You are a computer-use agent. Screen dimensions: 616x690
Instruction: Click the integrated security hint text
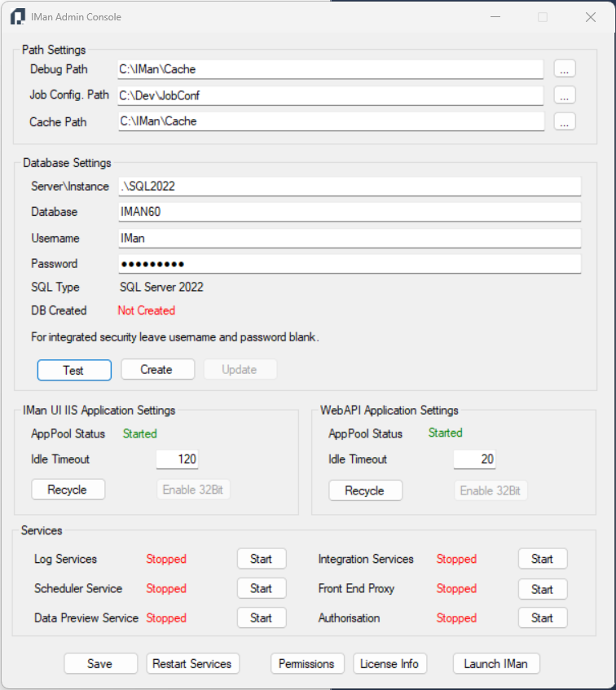(175, 337)
